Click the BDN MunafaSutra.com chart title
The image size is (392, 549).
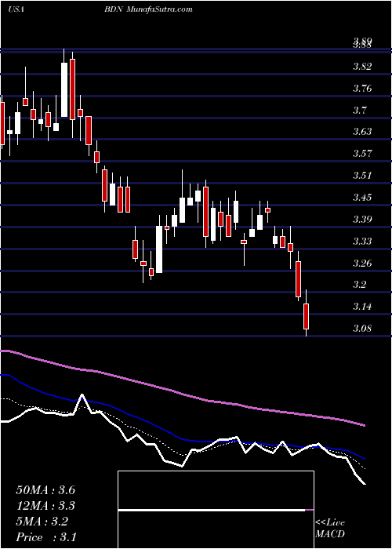pyautogui.click(x=149, y=9)
